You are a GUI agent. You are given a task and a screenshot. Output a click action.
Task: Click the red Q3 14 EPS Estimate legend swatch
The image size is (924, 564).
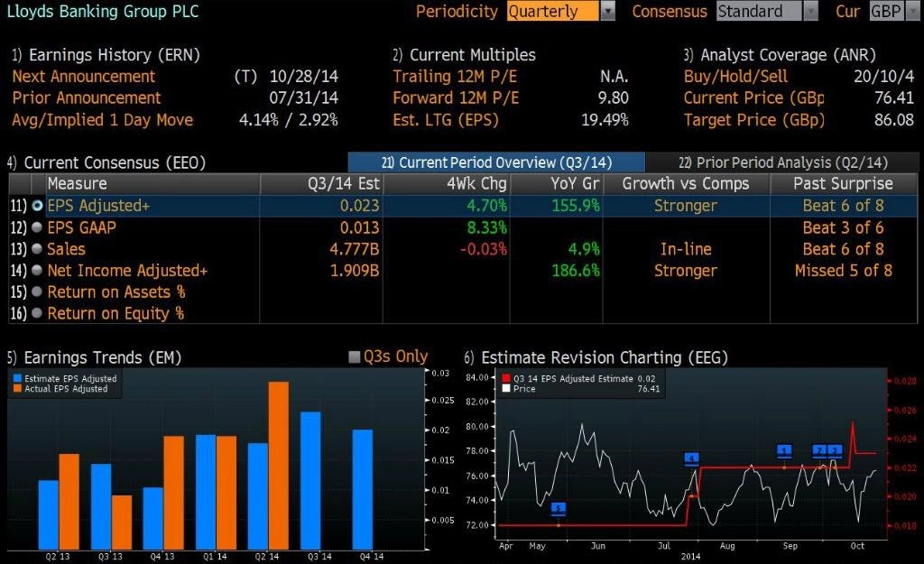click(506, 378)
